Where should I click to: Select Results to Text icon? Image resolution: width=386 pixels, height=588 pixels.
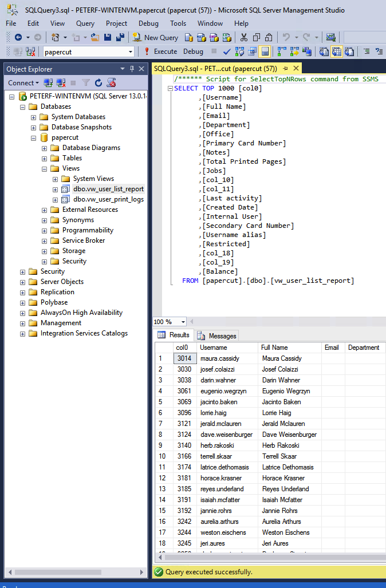(324, 52)
